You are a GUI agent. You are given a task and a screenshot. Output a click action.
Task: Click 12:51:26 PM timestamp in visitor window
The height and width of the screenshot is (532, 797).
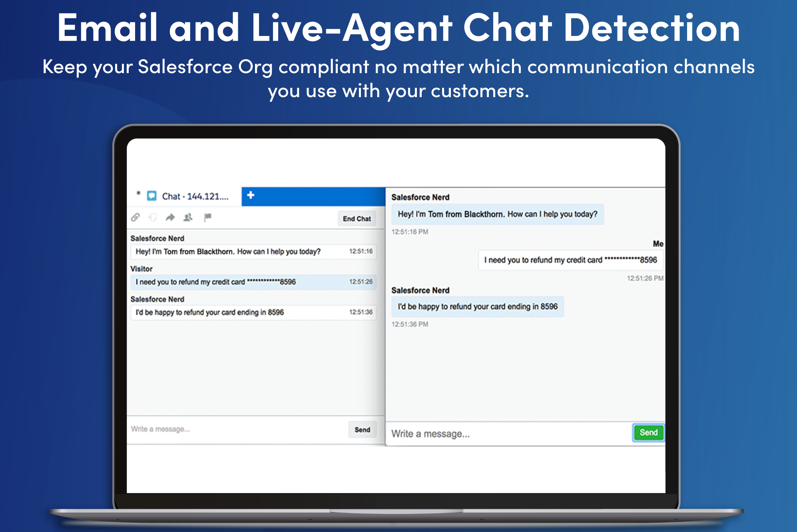coord(645,278)
